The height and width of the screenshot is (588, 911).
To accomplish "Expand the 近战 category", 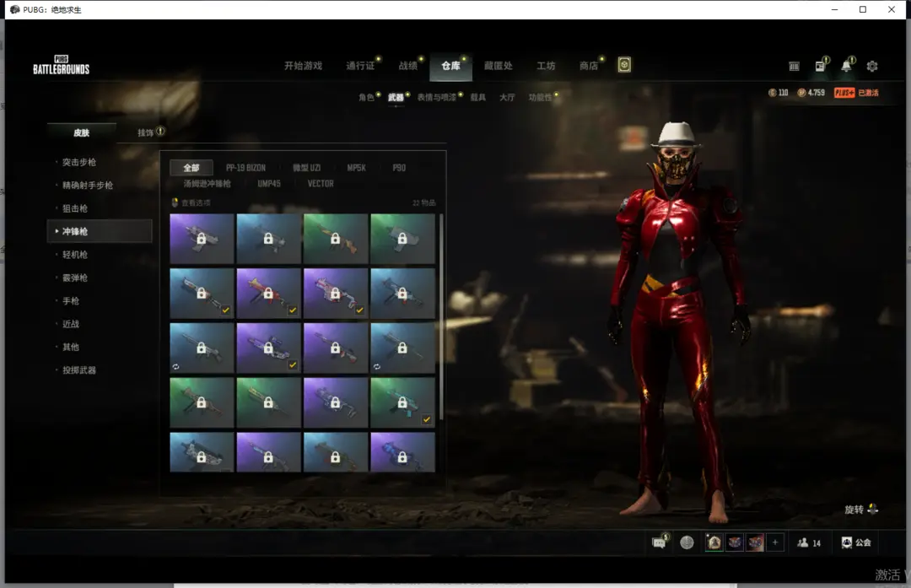I will click(70, 324).
